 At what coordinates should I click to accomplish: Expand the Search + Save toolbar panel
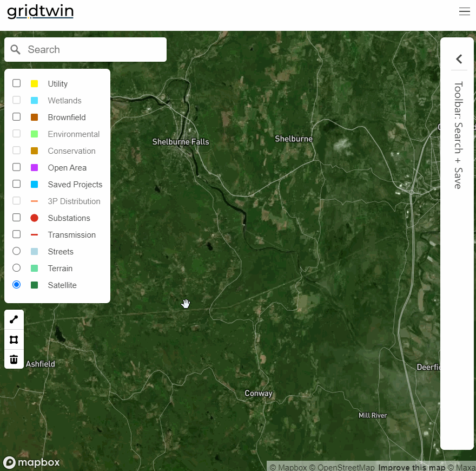click(459, 58)
